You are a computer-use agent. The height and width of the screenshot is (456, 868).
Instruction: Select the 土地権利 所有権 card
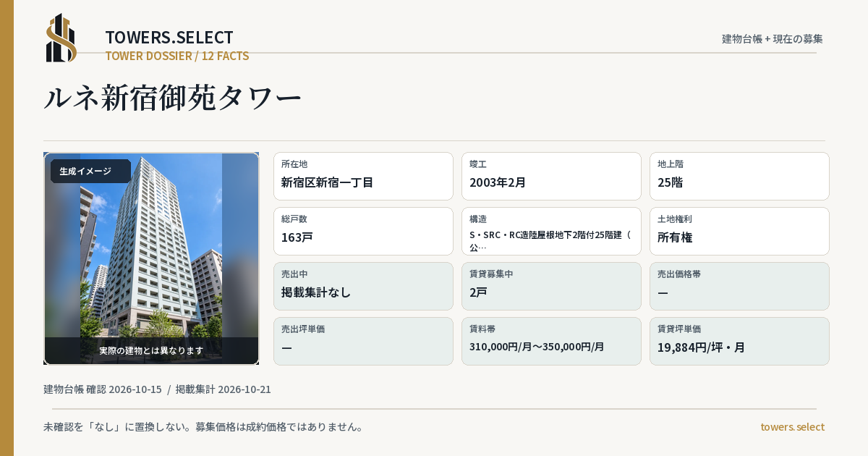739,231
